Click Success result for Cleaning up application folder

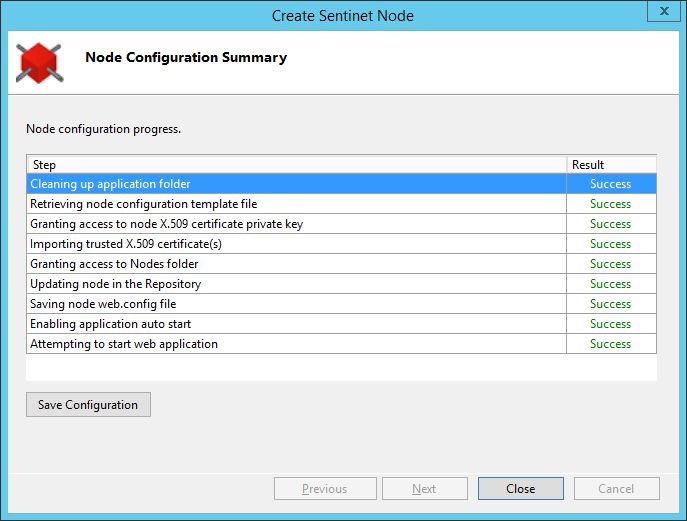[610, 184]
